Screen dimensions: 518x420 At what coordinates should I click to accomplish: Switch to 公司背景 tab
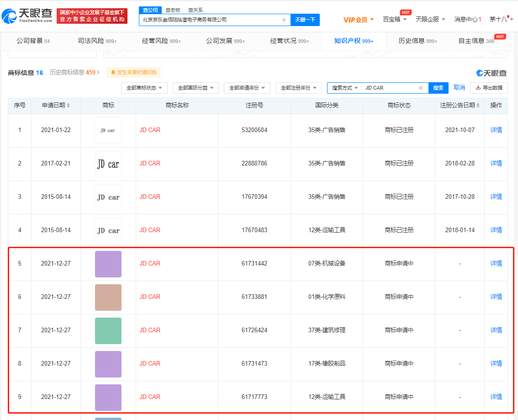click(33, 41)
